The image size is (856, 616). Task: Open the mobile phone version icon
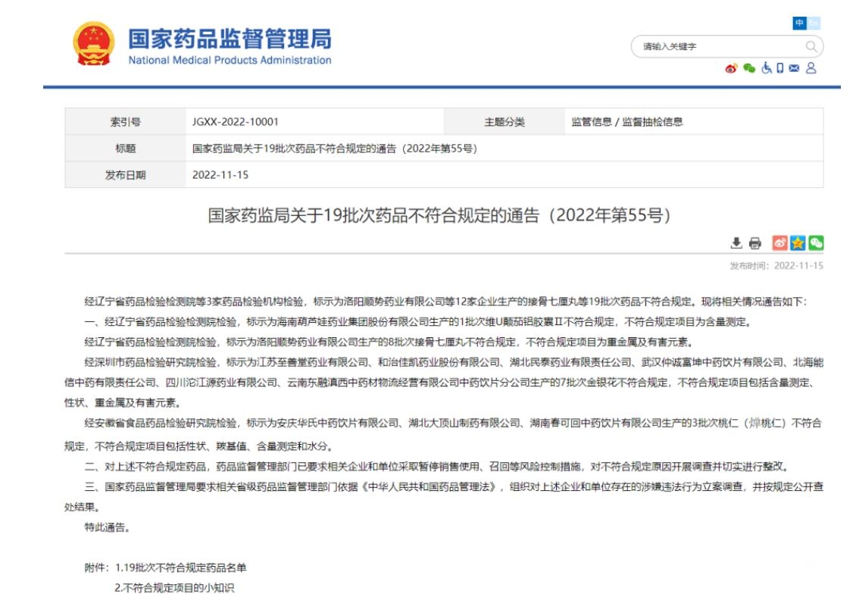(x=780, y=69)
